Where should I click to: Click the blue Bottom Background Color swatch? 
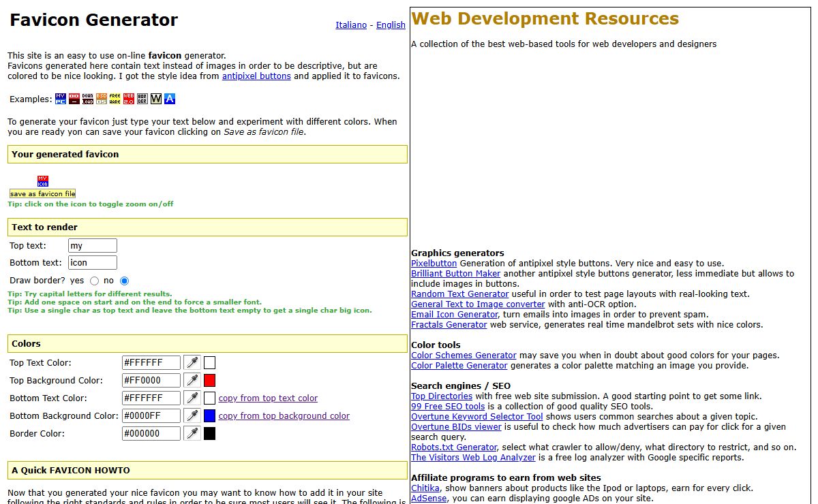point(209,415)
